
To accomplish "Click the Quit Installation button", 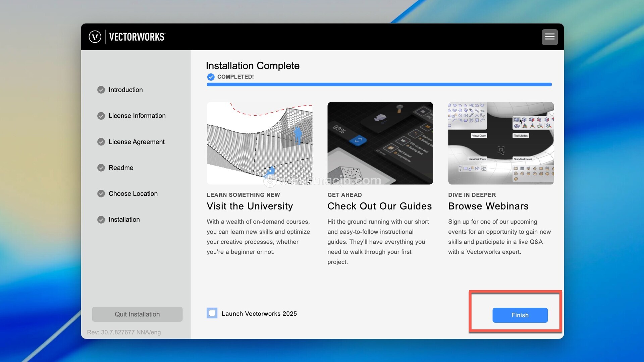I will click(137, 314).
